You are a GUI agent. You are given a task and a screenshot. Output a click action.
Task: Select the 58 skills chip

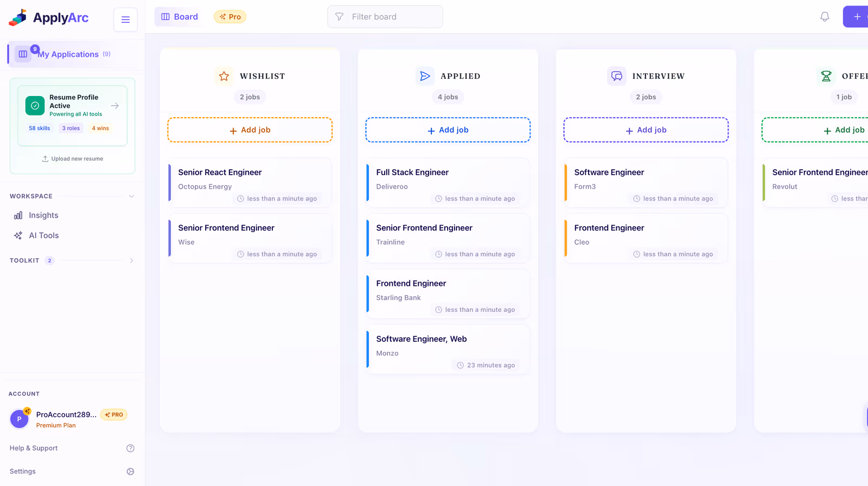[x=40, y=129]
